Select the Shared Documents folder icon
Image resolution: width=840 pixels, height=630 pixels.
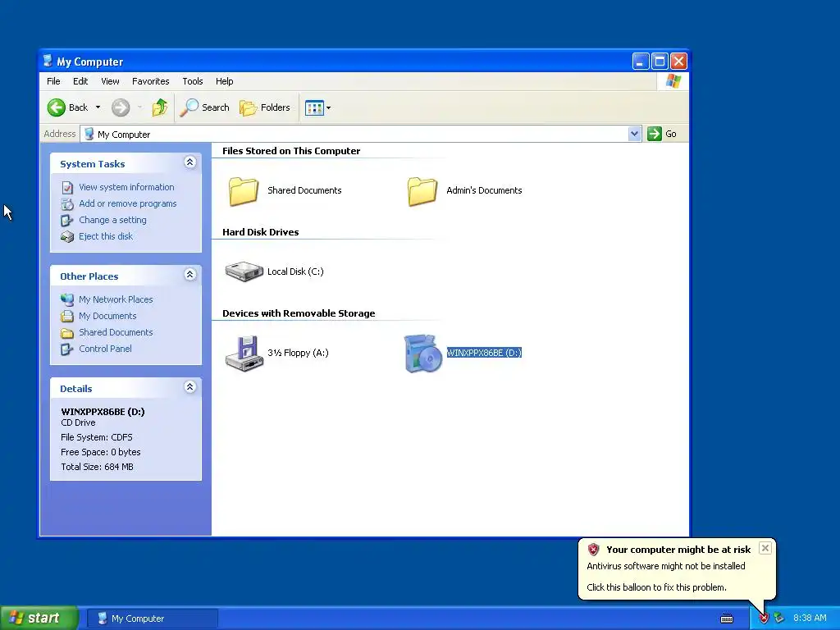coord(244,190)
